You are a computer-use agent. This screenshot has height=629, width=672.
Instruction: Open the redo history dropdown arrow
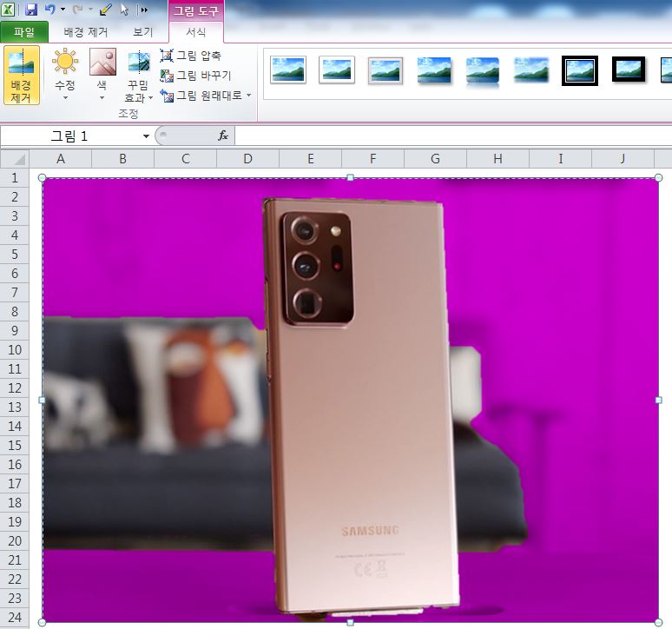91,10
